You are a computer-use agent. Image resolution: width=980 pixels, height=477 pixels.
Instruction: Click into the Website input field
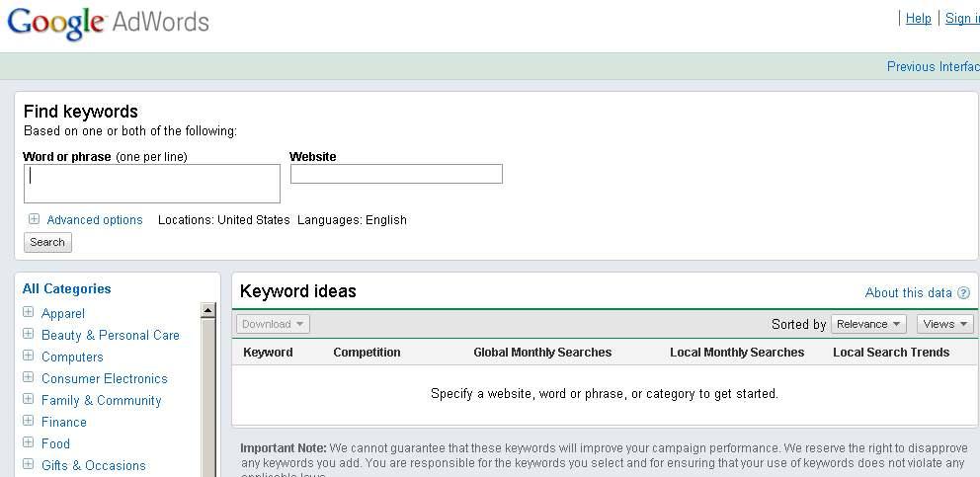[x=396, y=174]
